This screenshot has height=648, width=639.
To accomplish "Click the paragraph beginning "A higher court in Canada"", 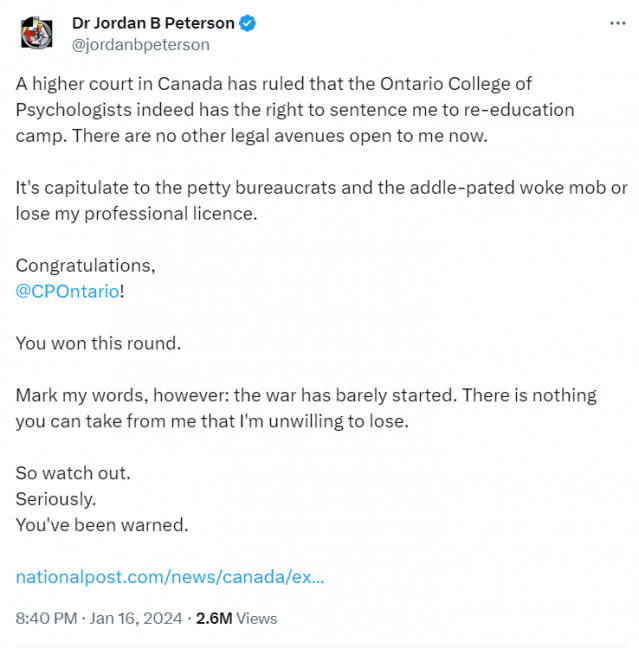I will click(295, 110).
